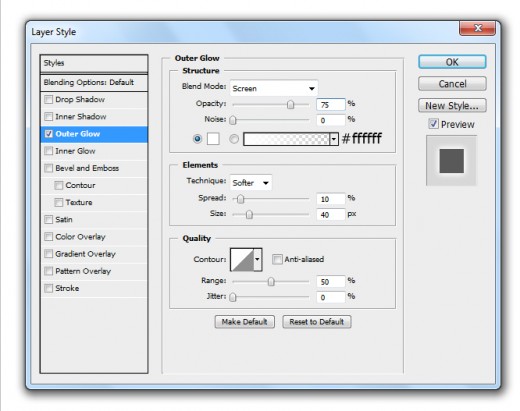The image size is (520, 411).
Task: Click the Opacity value field
Action: (x=331, y=105)
